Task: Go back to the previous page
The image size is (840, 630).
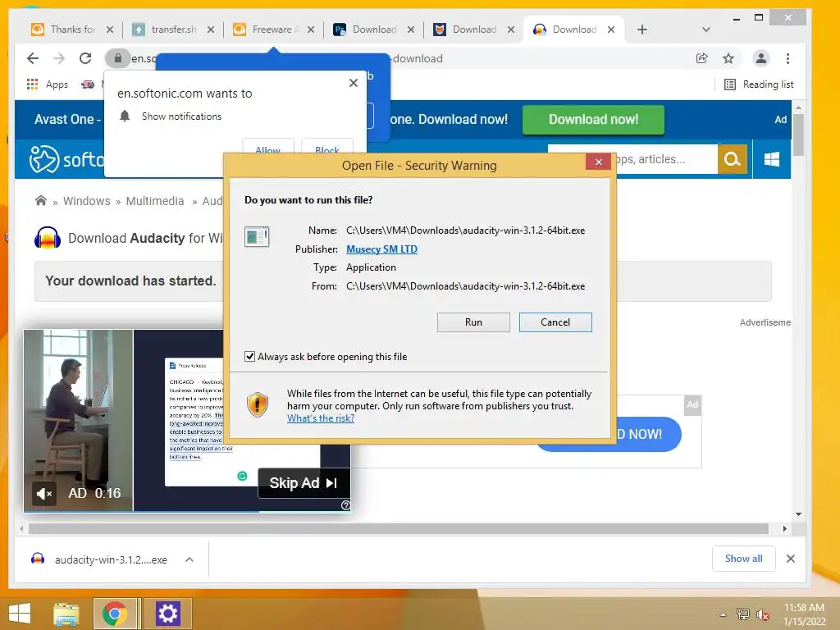Action: (x=33, y=58)
